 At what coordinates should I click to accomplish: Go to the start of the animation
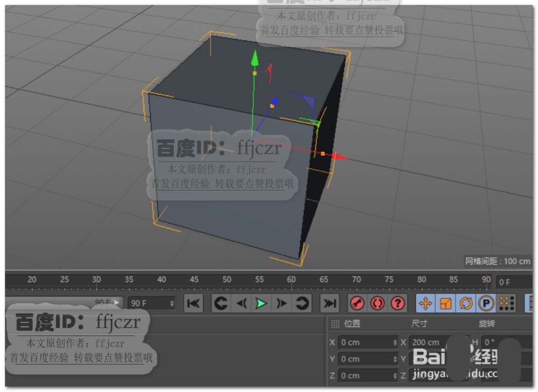pyautogui.click(x=194, y=303)
